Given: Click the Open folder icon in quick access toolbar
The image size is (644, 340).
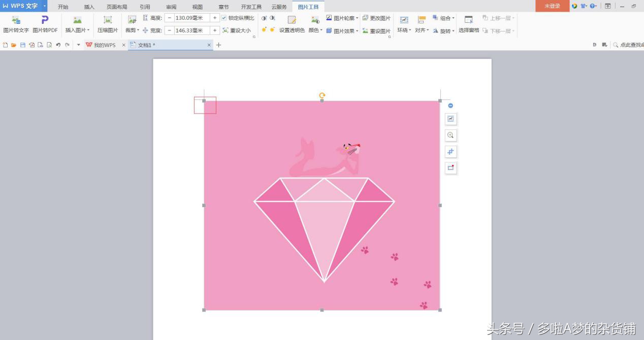Looking at the screenshot, I should click(x=14, y=45).
